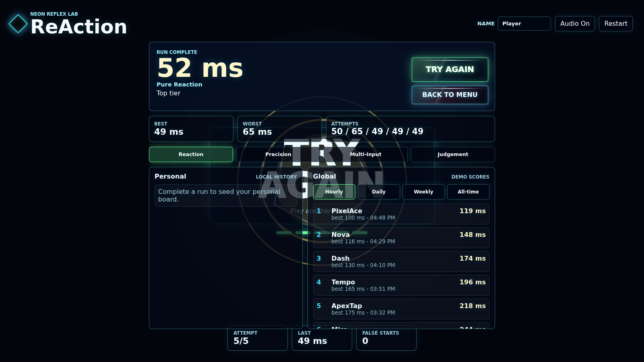644x362 pixels.
Task: Click the Personal panel heading
Action: coord(170,177)
